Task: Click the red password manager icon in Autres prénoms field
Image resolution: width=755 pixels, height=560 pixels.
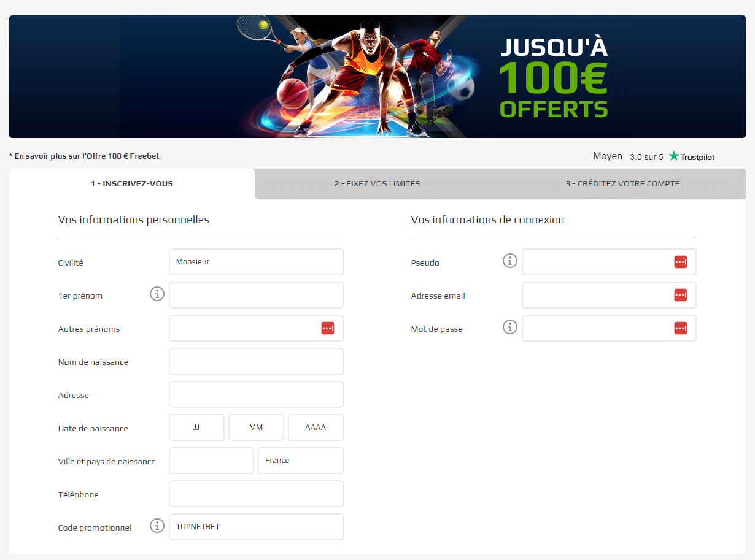Action: [x=327, y=328]
